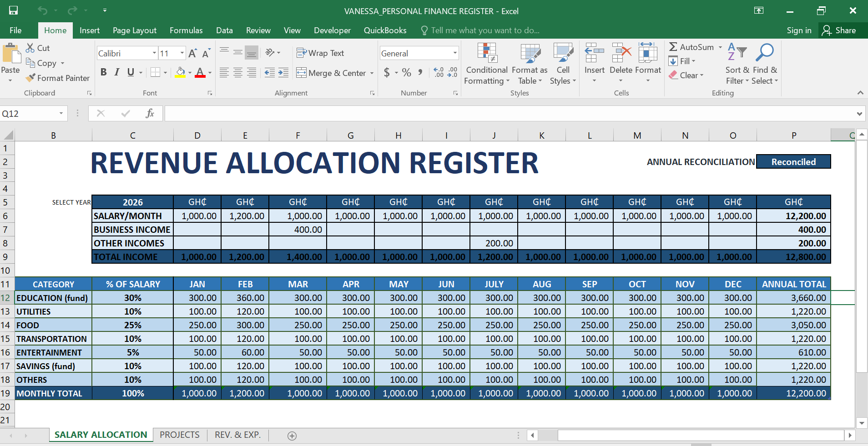
Task: Click the Borders icon
Action: [x=156, y=72]
